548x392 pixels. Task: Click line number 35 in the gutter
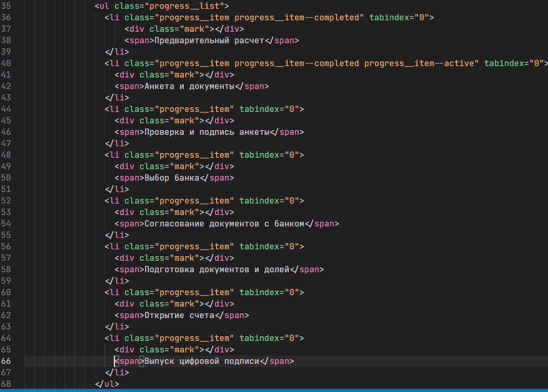(6, 6)
